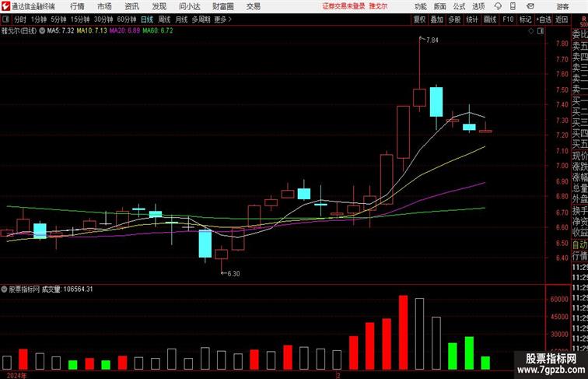Viewport: 588px width, 379px height.
Task: Open the 版面 layout menu
Action: pyautogui.click(x=439, y=6)
